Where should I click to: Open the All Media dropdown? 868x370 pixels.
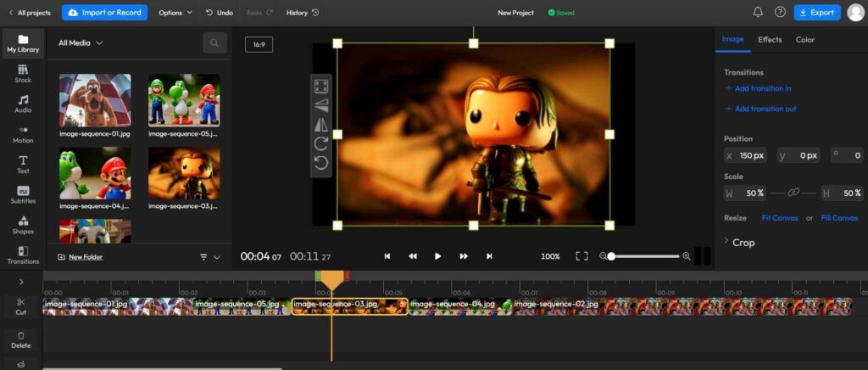click(x=81, y=42)
